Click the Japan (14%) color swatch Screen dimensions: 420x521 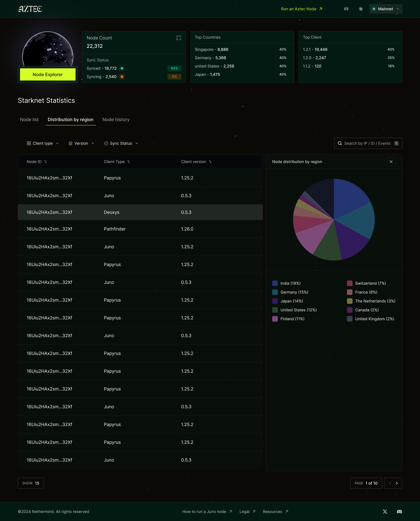tap(275, 301)
